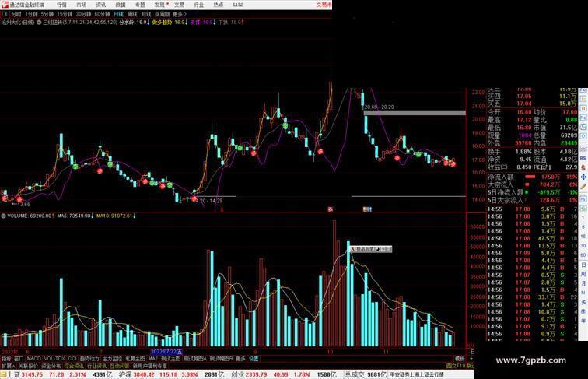Switch to 分时 intraday chart tab

pos(16,14)
